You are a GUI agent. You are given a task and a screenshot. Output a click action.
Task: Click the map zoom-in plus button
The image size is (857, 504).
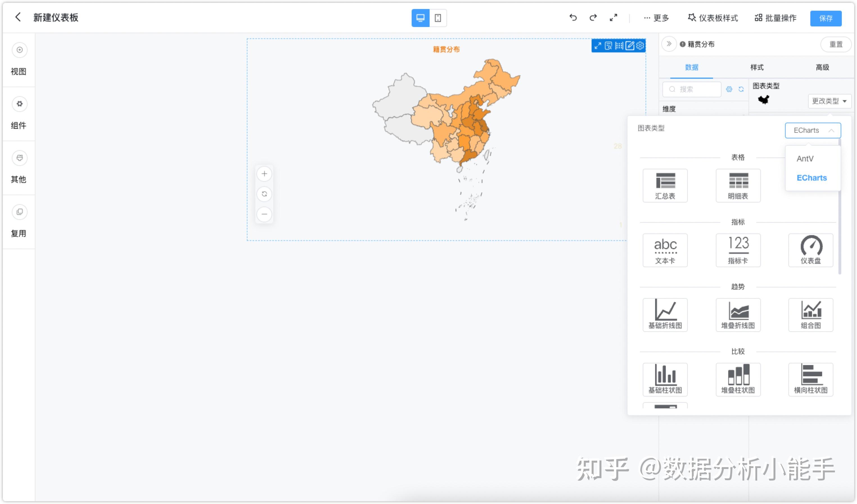pyautogui.click(x=264, y=174)
